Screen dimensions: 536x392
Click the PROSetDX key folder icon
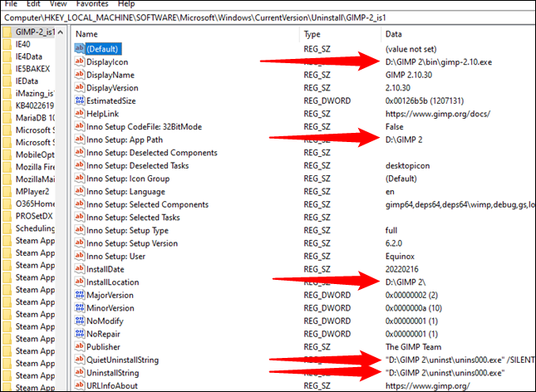7,216
